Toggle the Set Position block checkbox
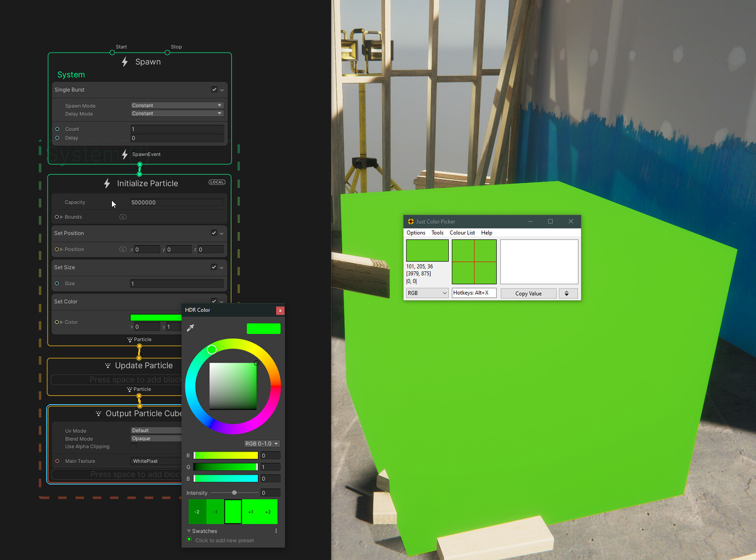This screenshot has height=560, width=756. 214,233
